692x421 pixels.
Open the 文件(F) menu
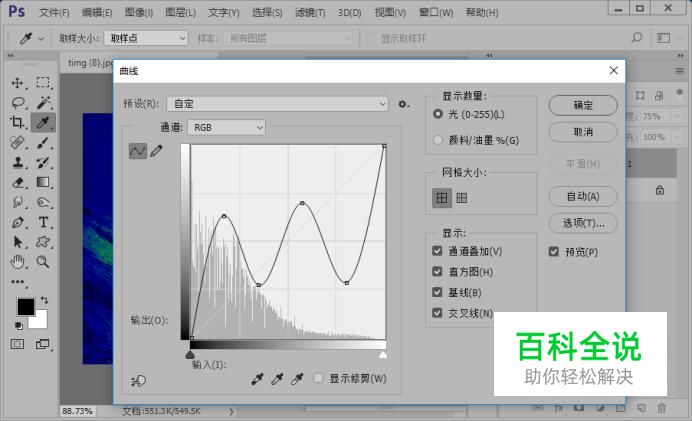pos(54,12)
